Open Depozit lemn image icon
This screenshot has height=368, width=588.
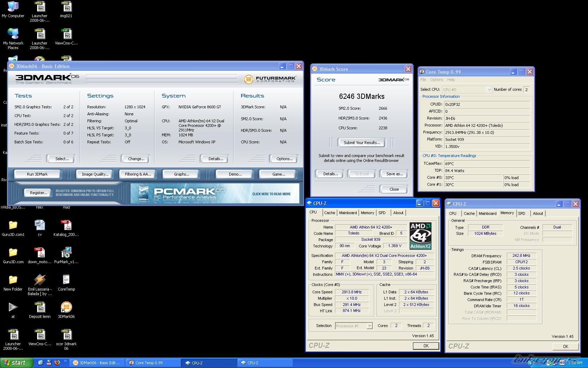click(40, 310)
